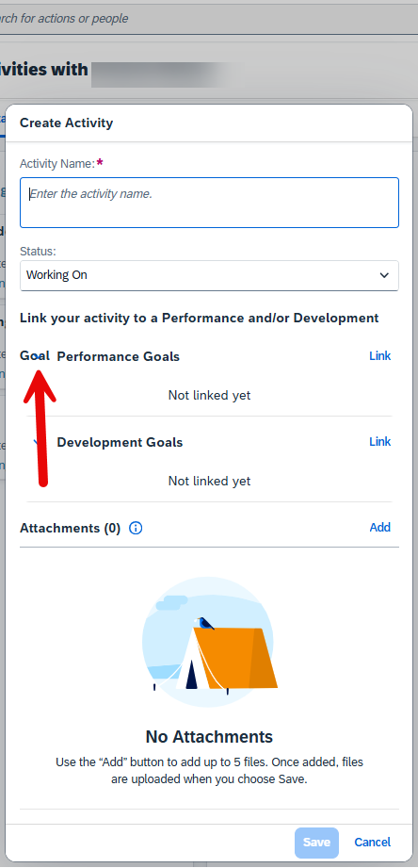Open the Attachments info icon
Viewport: 418px width, 868px height.
coord(136,528)
